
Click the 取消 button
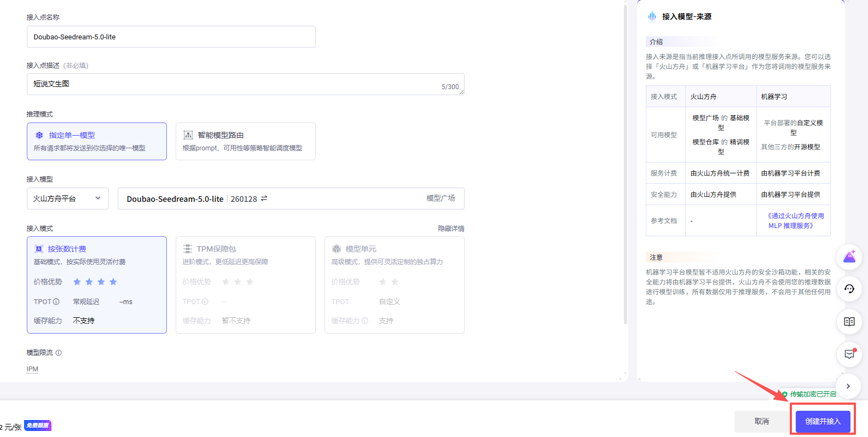click(x=761, y=422)
